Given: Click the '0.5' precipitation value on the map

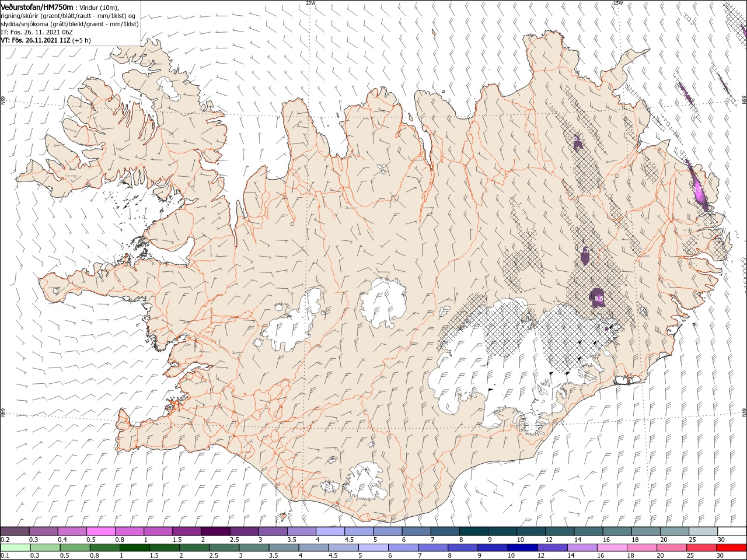Looking at the screenshot, I should tap(599, 299).
